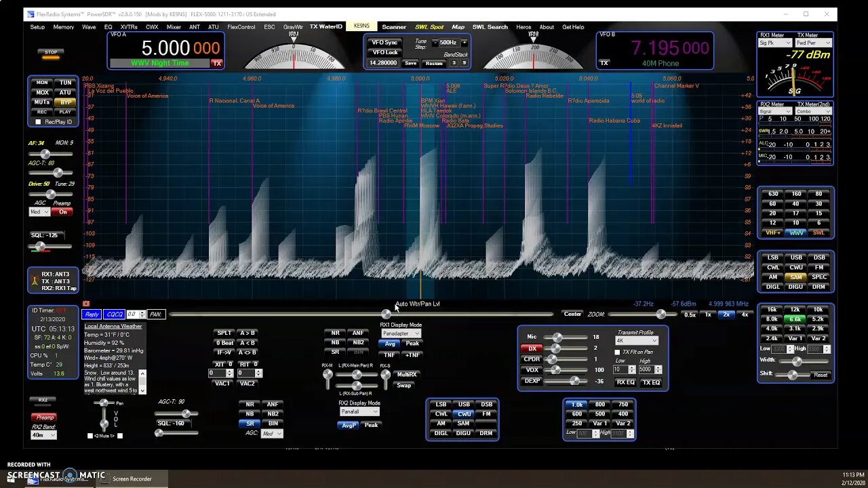Image resolution: width=868 pixels, height=488 pixels.
Task: Click the 0 Beat button
Action: (x=224, y=343)
